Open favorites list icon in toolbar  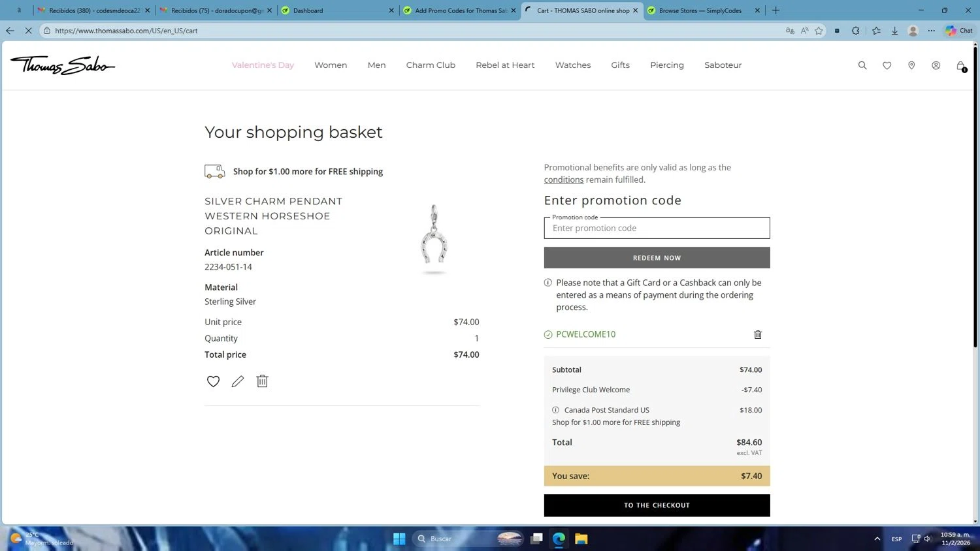point(876,30)
